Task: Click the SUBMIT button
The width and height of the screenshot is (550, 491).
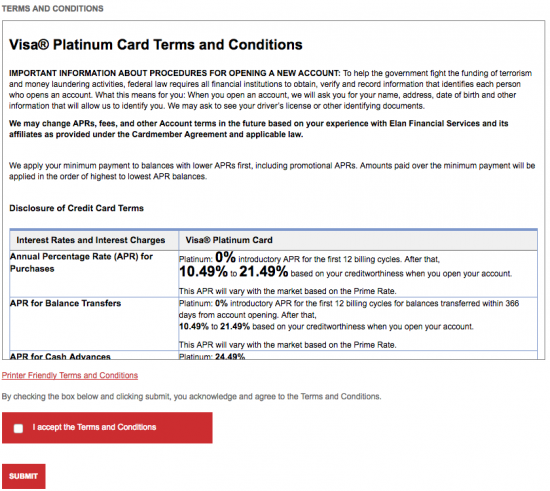Action: (x=24, y=476)
